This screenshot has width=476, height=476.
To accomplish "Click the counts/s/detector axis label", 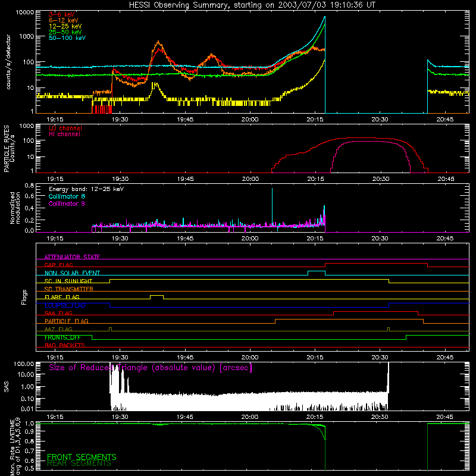I will coord(8,62).
